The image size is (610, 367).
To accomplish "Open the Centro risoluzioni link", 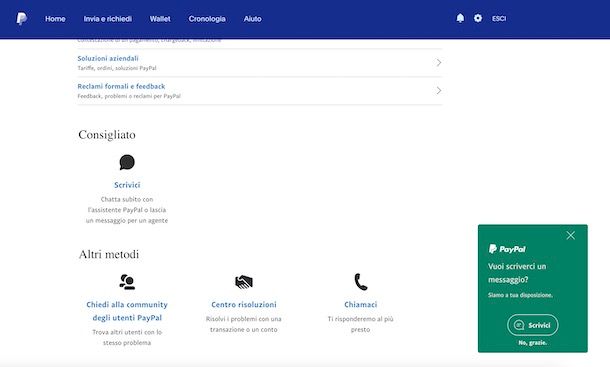I will point(244,304).
